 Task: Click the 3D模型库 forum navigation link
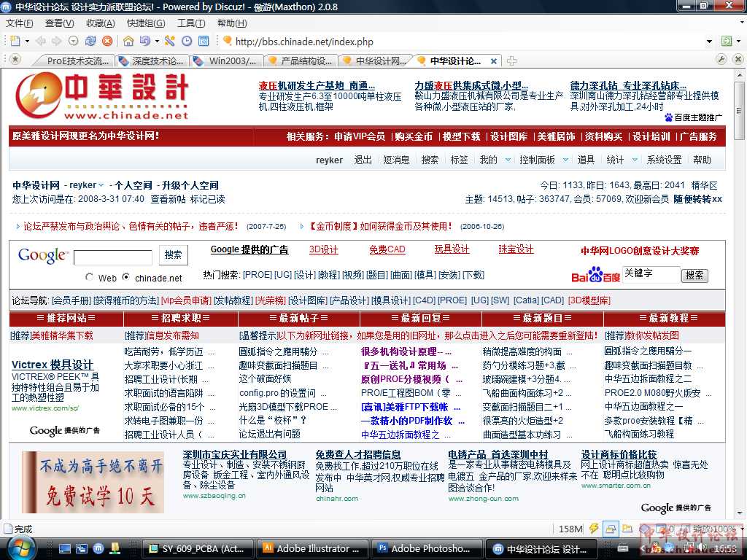pyautogui.click(x=589, y=300)
